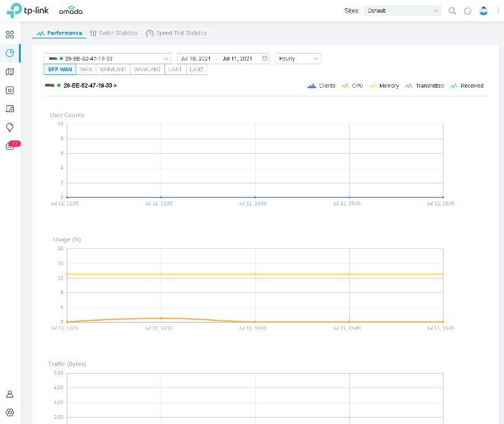504x424 pixels.
Task: Open the device selector 28-EE-52-47-19-33 dropdown
Action: click(107, 59)
